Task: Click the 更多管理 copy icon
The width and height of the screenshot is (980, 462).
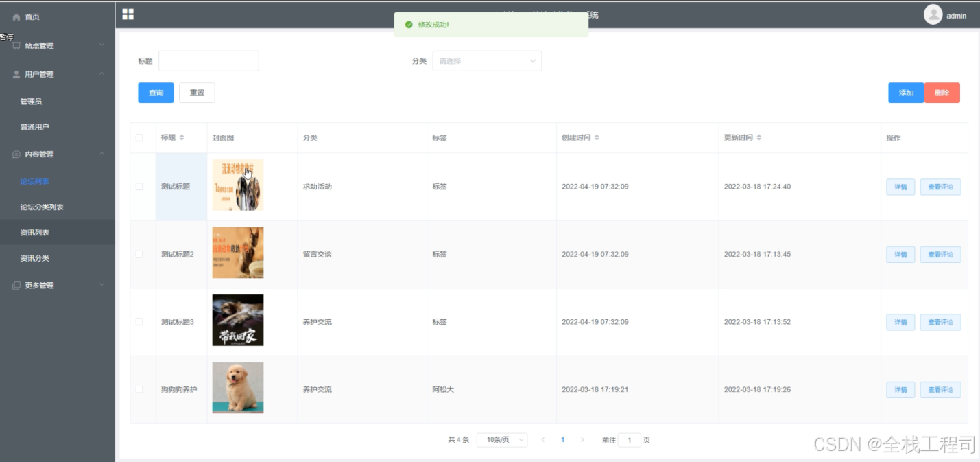Action: coord(16,286)
